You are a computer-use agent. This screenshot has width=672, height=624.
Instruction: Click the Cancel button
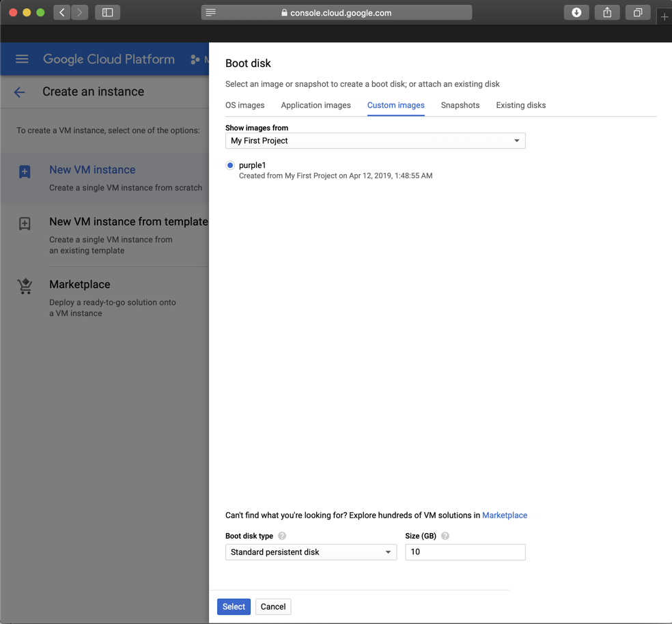273,606
